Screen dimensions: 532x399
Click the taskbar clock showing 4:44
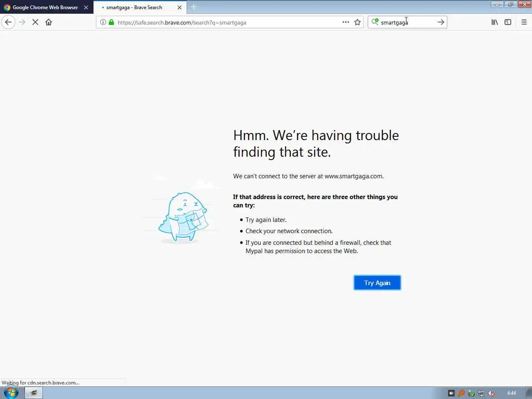(512, 393)
